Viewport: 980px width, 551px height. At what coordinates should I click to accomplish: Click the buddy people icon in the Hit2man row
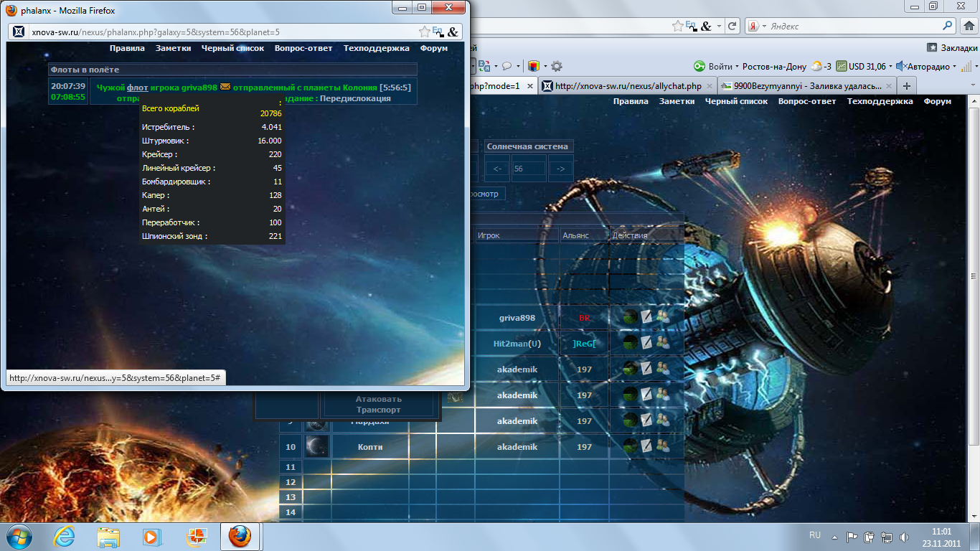coord(662,343)
